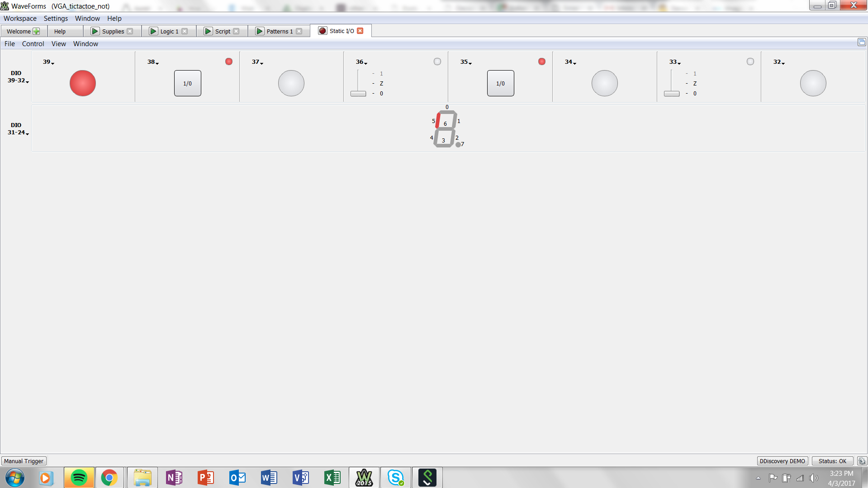
Task: Close the Logic 1 tab
Action: pyautogui.click(x=185, y=31)
